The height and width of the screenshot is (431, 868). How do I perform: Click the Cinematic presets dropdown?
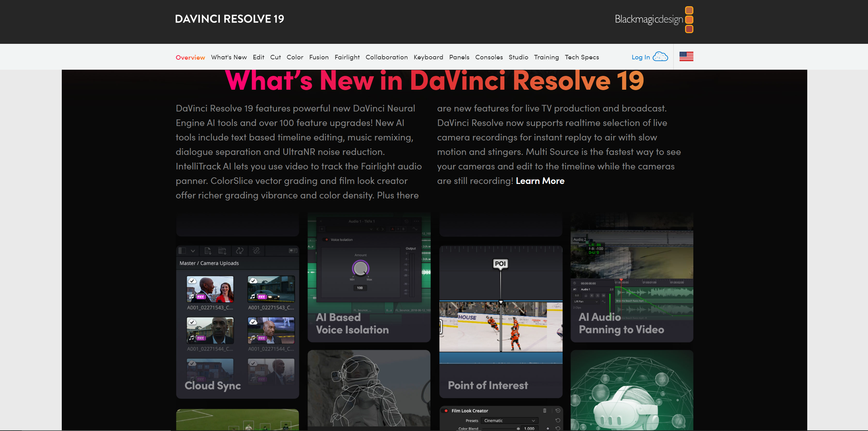(510, 421)
